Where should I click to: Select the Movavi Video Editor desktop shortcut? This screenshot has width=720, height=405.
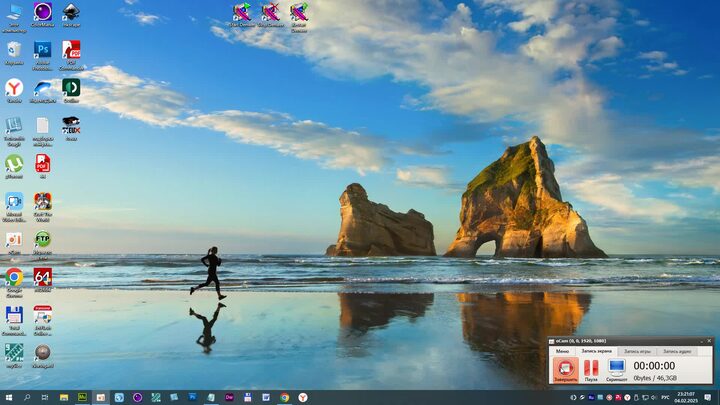14,208
